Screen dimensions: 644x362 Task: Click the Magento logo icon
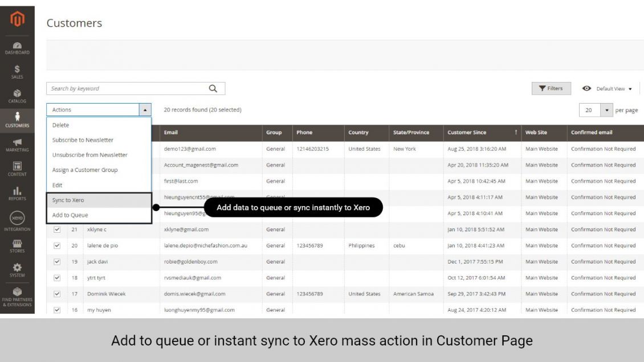point(17,19)
